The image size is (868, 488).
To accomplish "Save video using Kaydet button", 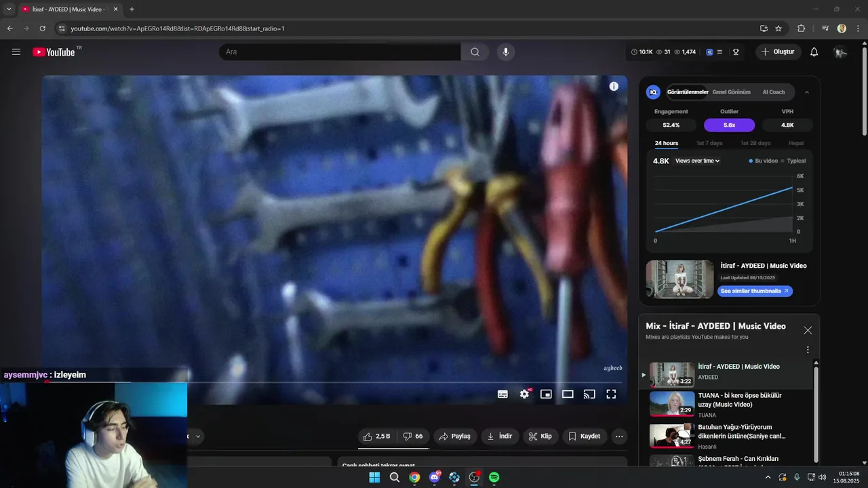I will 585,436.
